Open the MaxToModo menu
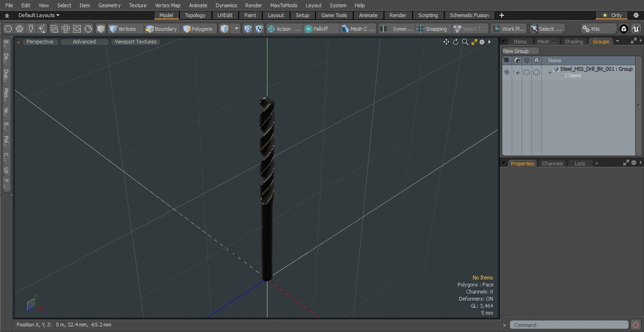Viewport: 644px width, 332px height. point(283,5)
